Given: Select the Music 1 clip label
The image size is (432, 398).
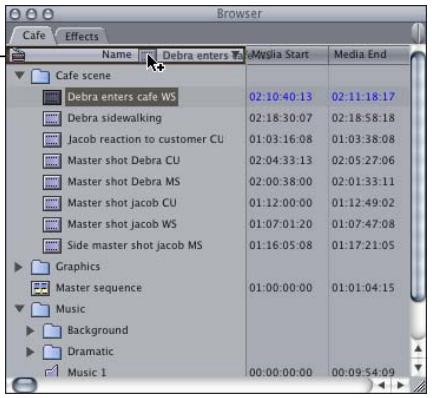Looking at the screenshot, I should pyautogui.click(x=87, y=372).
